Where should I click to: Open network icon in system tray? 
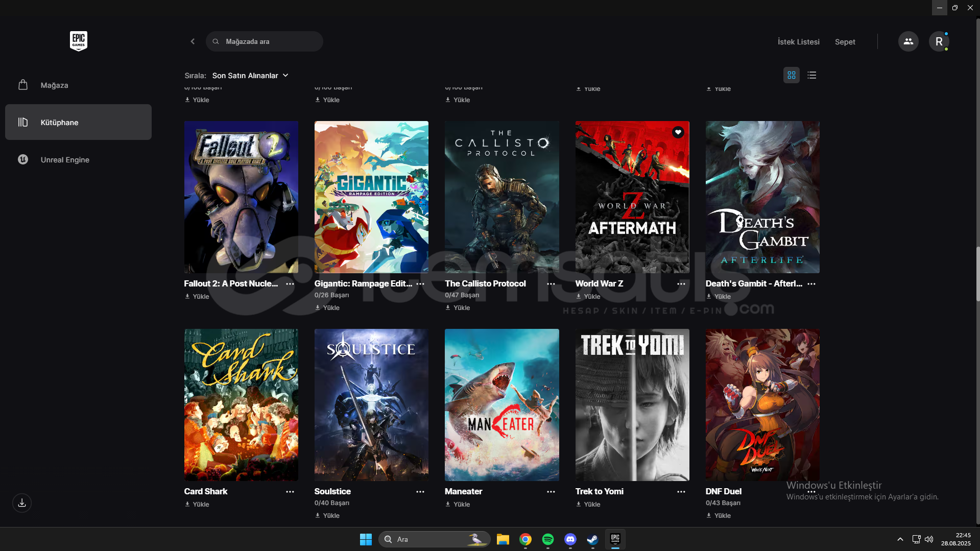pos(917,539)
